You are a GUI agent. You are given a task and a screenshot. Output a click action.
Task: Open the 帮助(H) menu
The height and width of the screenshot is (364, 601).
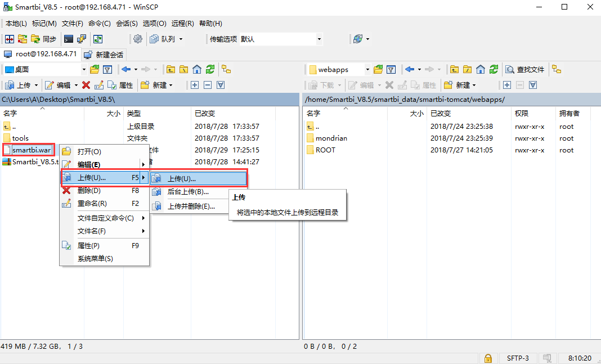coord(210,24)
